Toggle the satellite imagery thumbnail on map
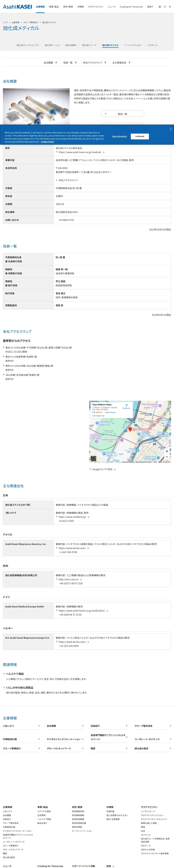The width and height of the screenshot is (174, 868). click(94, 458)
